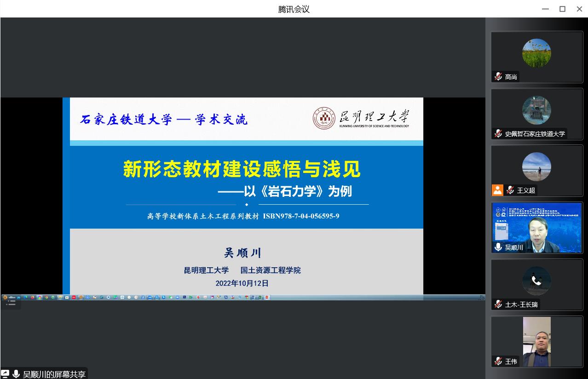The image size is (588, 379).
Task: Click the 新形态教材建设感悟与浅见 slide title
Action: [242, 169]
